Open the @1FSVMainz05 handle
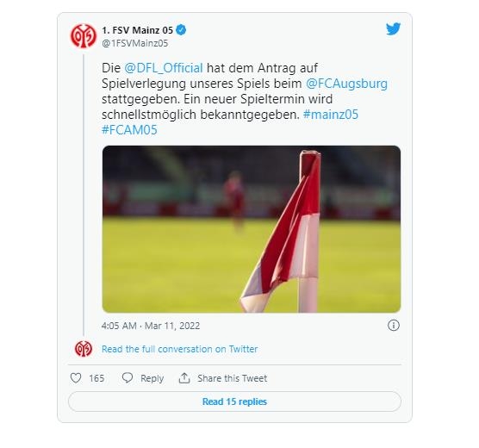The image size is (479, 448). tap(134, 43)
